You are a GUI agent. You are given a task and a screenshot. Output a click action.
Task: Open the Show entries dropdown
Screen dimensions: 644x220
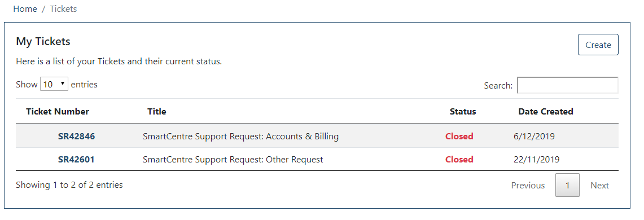click(54, 84)
